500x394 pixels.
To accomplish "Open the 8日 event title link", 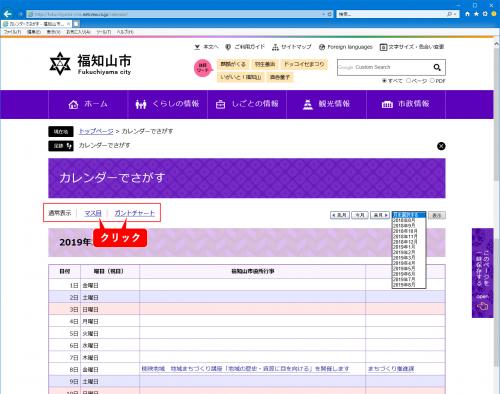I will [x=245, y=369].
